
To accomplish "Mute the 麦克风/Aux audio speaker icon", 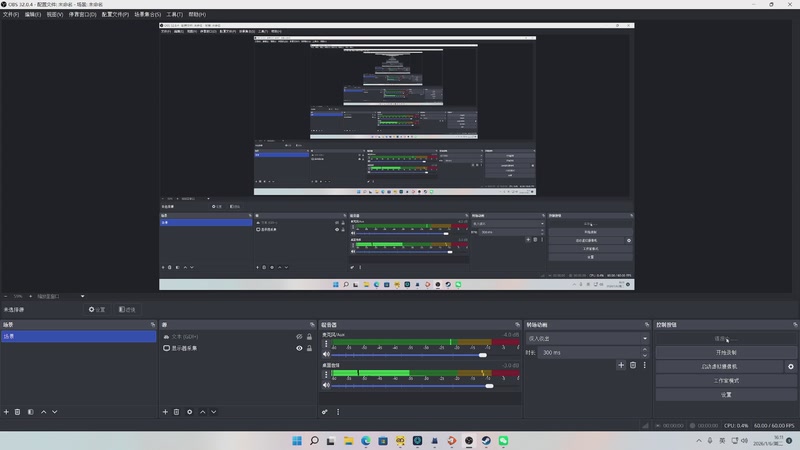I will [x=326, y=355].
